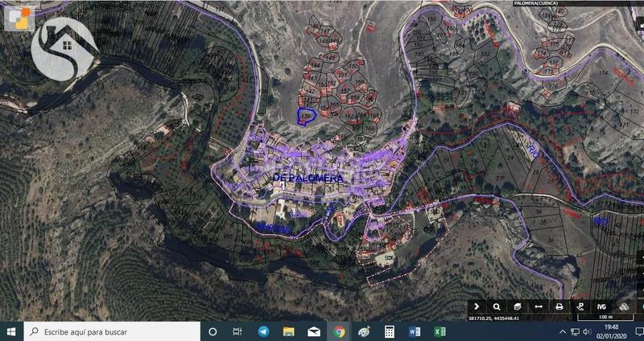
Task: Launch Calculator from the taskbar
Action: click(389, 331)
